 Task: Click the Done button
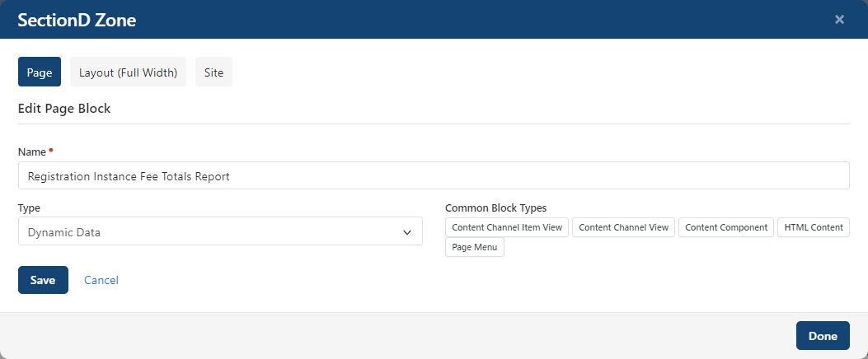pos(823,336)
